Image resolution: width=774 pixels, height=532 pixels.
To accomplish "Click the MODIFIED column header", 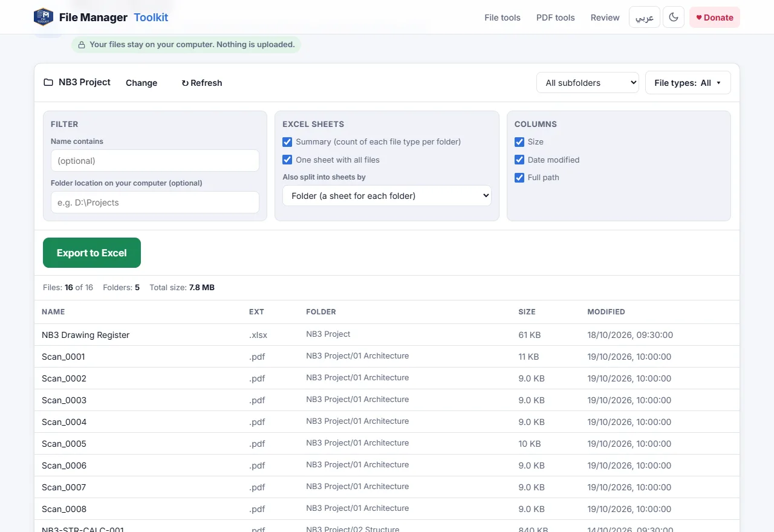I will click(606, 312).
